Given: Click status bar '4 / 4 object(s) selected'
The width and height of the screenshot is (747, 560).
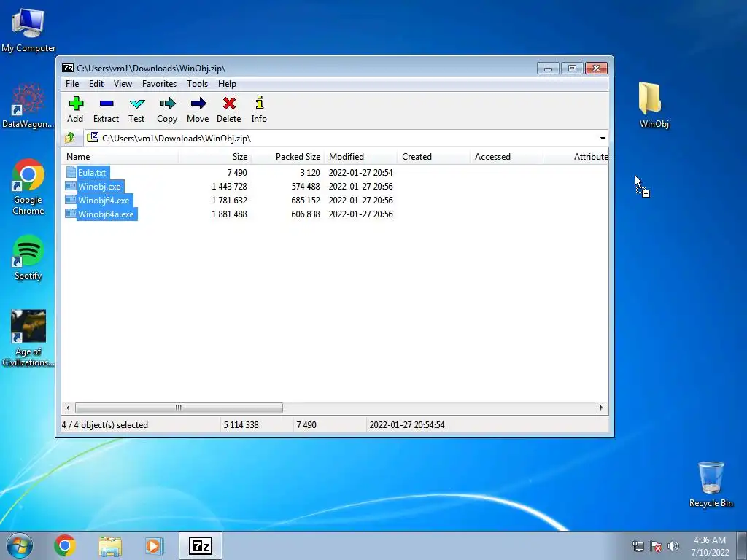Looking at the screenshot, I should coord(105,425).
